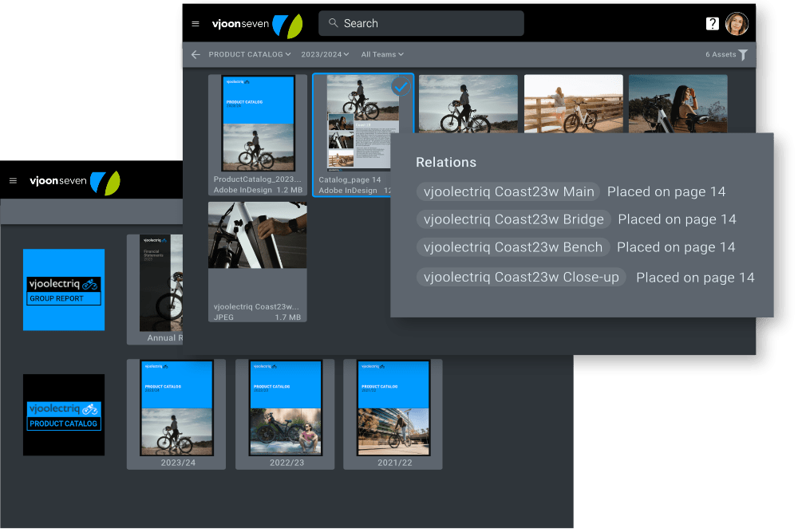Open the user profile avatar
The width and height of the screenshot is (798, 532).
(x=737, y=24)
